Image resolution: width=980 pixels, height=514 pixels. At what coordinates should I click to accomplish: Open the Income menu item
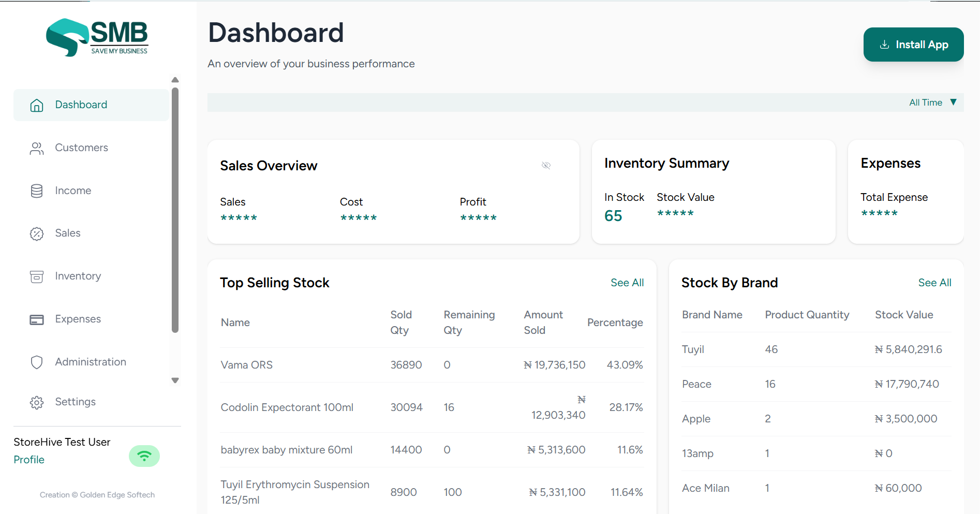coord(91,191)
